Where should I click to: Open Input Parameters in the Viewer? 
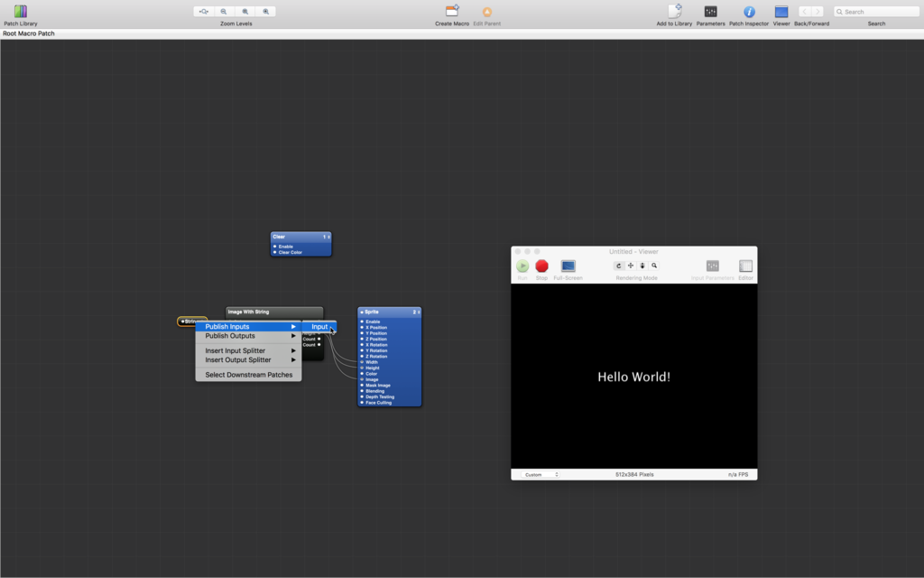[713, 266]
